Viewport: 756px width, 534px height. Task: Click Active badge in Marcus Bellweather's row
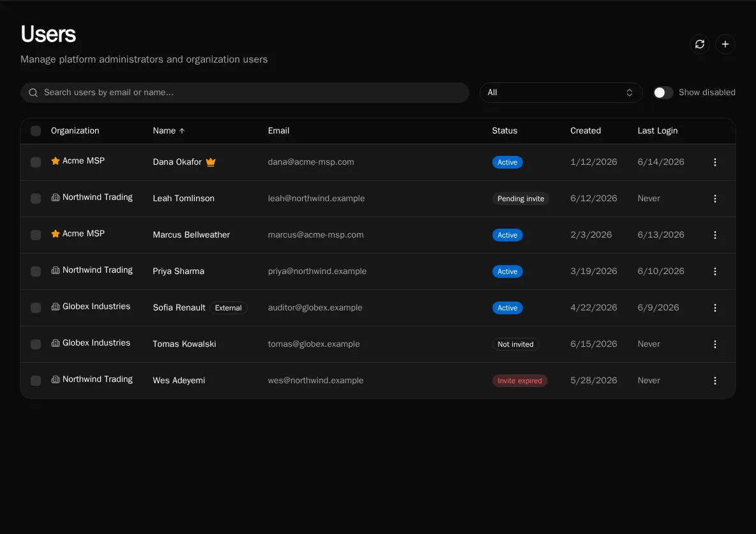coord(507,236)
